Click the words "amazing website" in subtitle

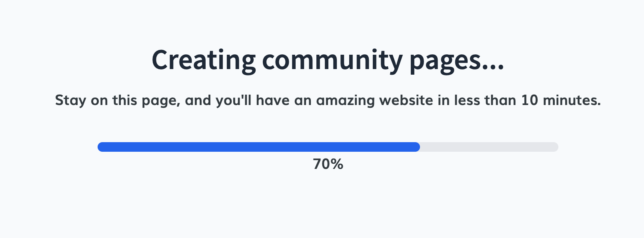pyautogui.click(x=374, y=100)
